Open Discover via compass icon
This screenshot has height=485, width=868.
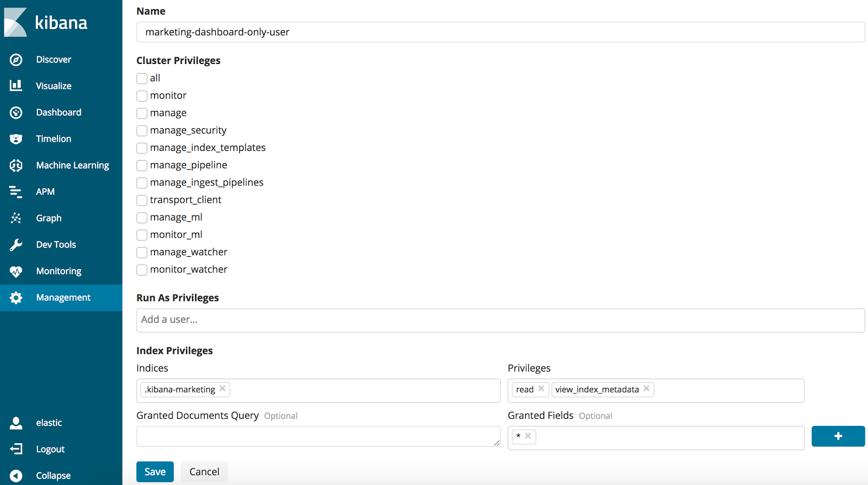point(16,60)
